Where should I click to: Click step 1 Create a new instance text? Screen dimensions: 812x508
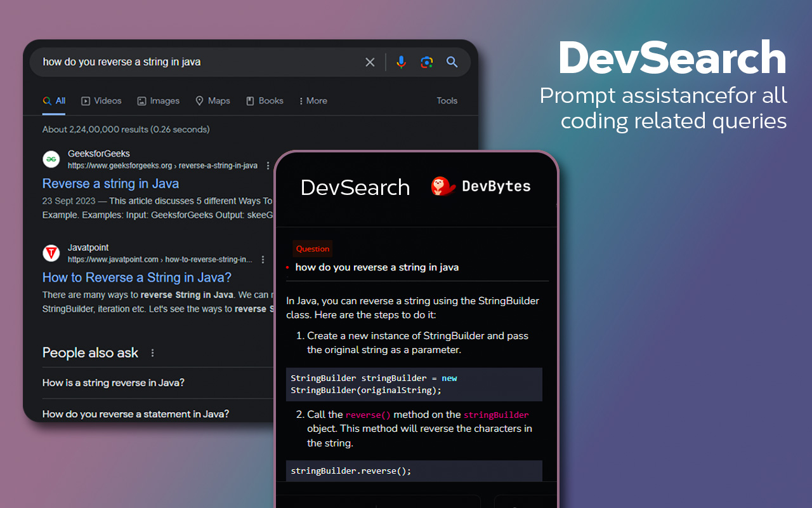(418, 343)
